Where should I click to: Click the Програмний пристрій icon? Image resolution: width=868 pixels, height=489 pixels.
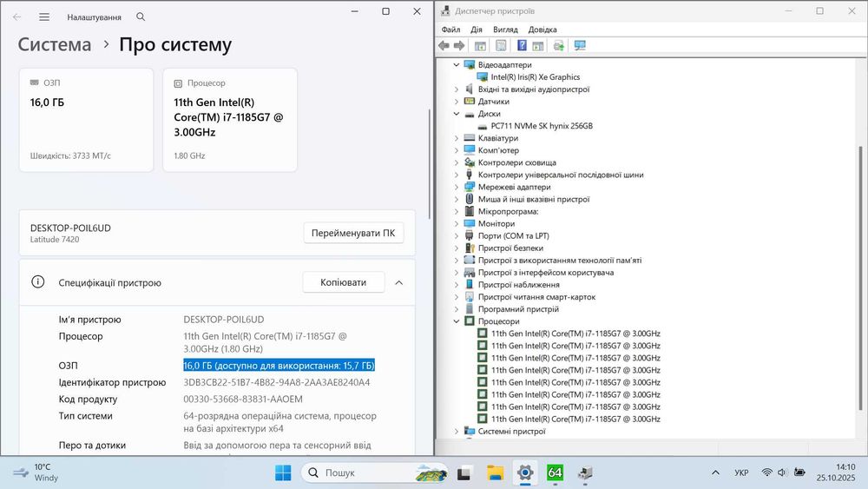[x=470, y=309]
